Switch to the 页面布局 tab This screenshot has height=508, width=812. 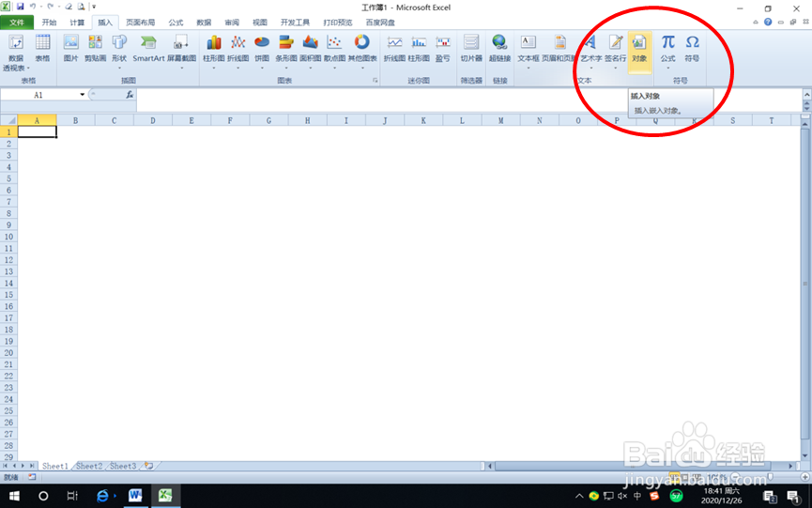pyautogui.click(x=140, y=23)
